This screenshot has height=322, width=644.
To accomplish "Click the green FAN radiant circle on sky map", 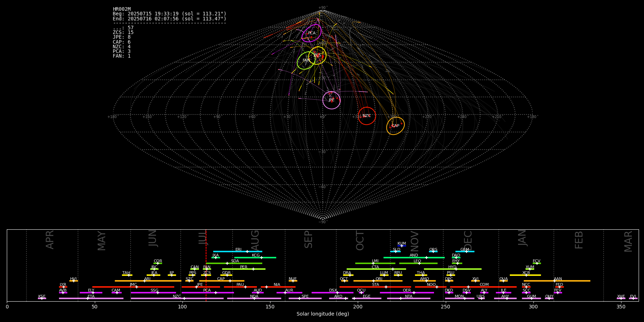I will [306, 60].
